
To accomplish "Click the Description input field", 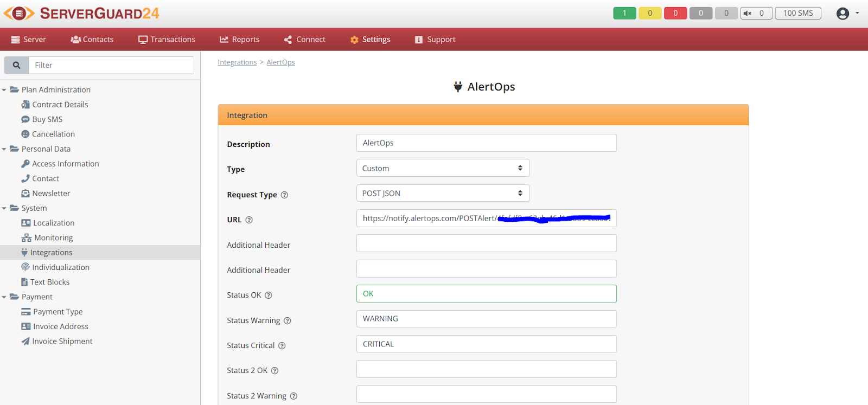I will 486,143.
